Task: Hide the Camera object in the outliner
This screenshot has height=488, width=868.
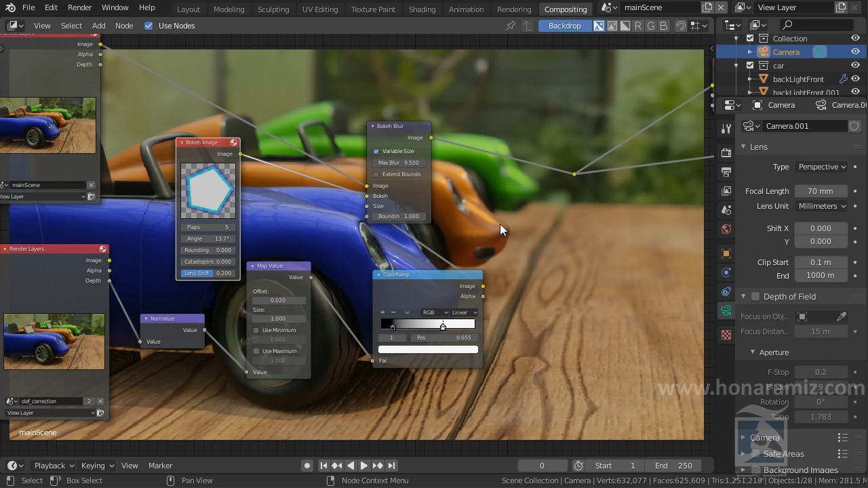Action: [855, 52]
